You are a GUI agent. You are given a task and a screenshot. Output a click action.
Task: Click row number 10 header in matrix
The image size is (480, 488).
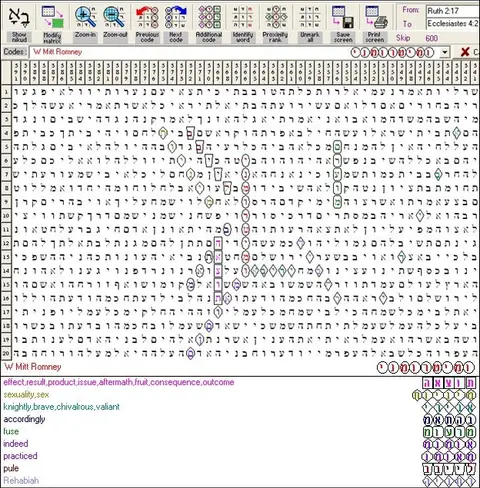click(x=6, y=216)
